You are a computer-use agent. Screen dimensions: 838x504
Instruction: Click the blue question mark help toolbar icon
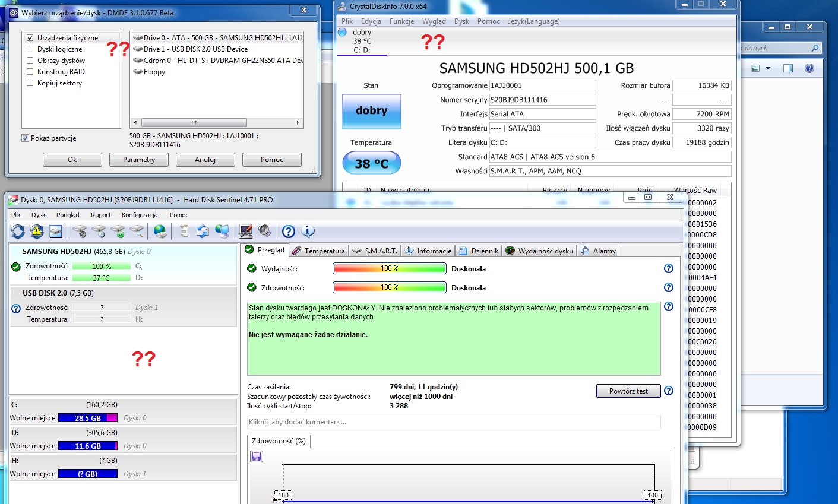point(289,232)
